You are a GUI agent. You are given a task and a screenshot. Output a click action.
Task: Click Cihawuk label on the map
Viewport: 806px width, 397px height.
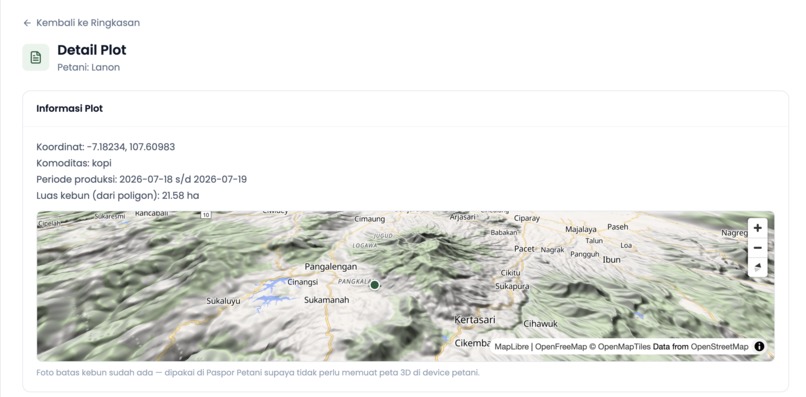(x=540, y=324)
